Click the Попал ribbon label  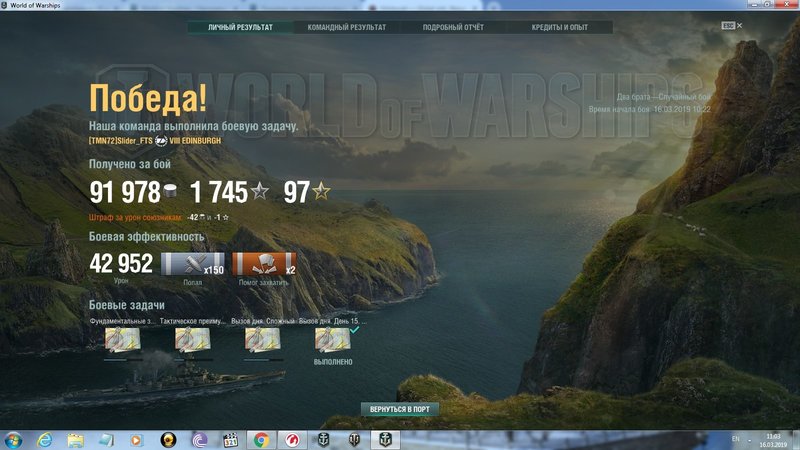tap(192, 282)
